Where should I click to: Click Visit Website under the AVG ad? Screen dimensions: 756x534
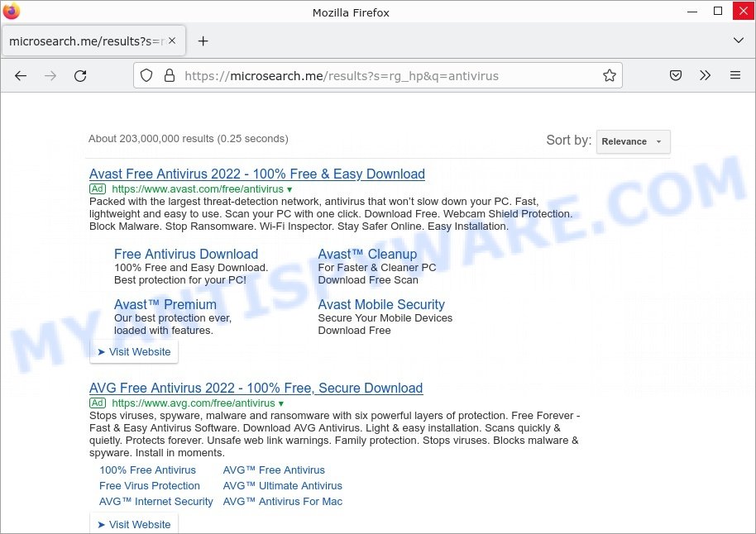click(134, 524)
